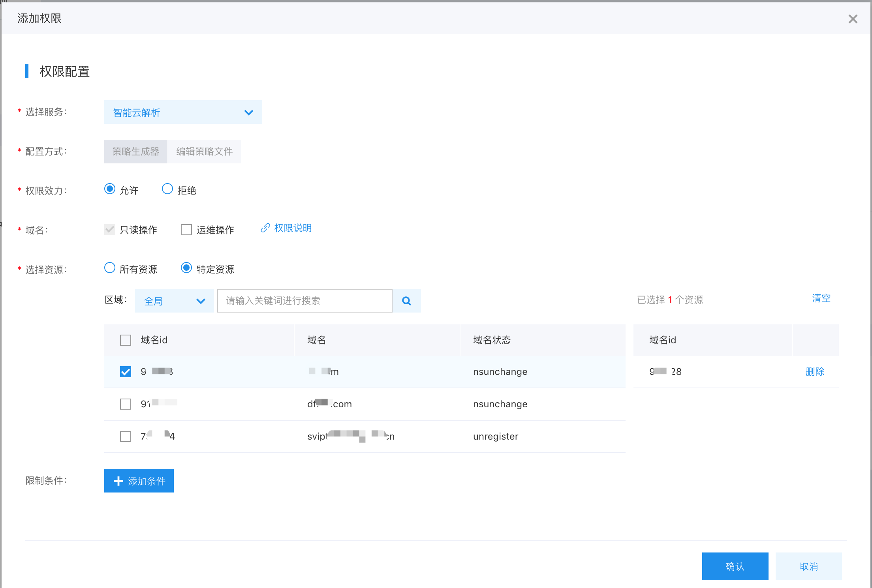Close the 添加权限 dialog with the X
The image size is (872, 588).
pyautogui.click(x=853, y=19)
